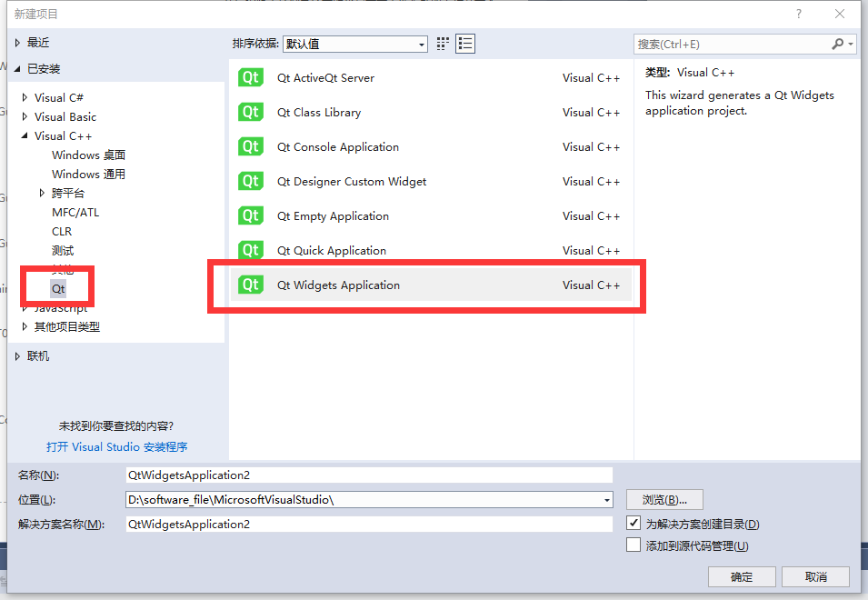Click the Qt ActiveQt Server icon
Screen dimensions: 868x600
(250, 77)
